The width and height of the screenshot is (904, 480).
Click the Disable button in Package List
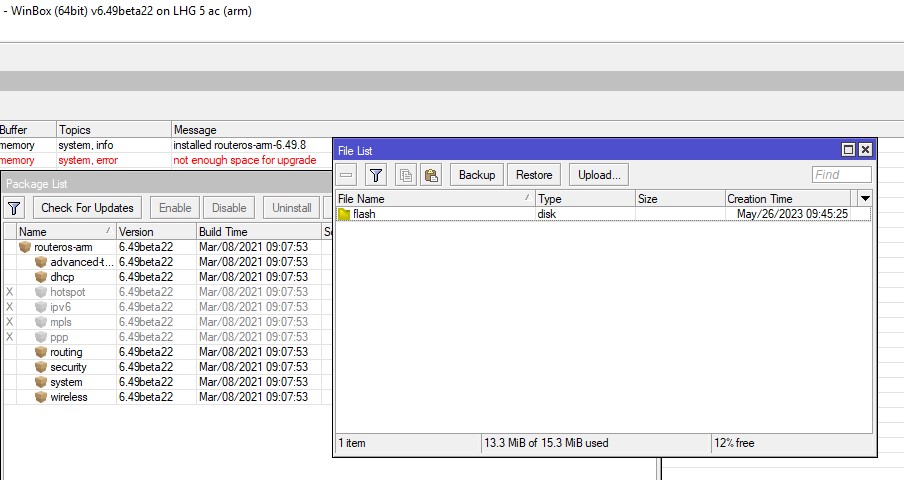point(229,207)
